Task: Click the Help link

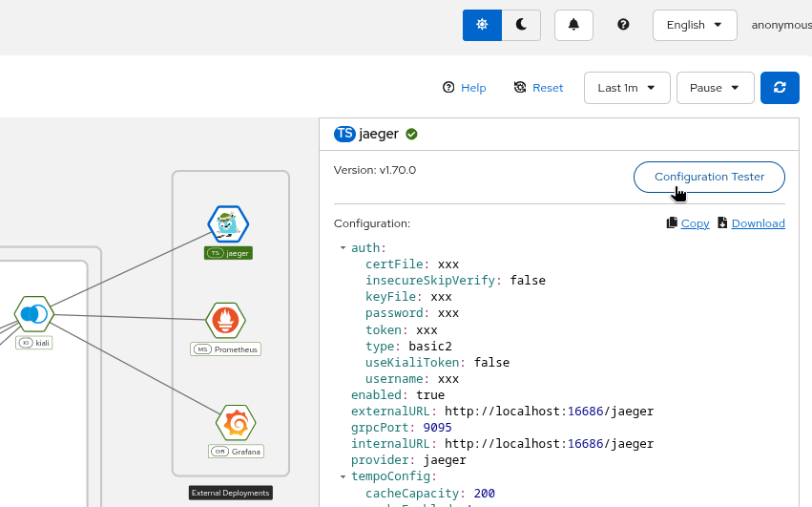Action: (x=465, y=88)
